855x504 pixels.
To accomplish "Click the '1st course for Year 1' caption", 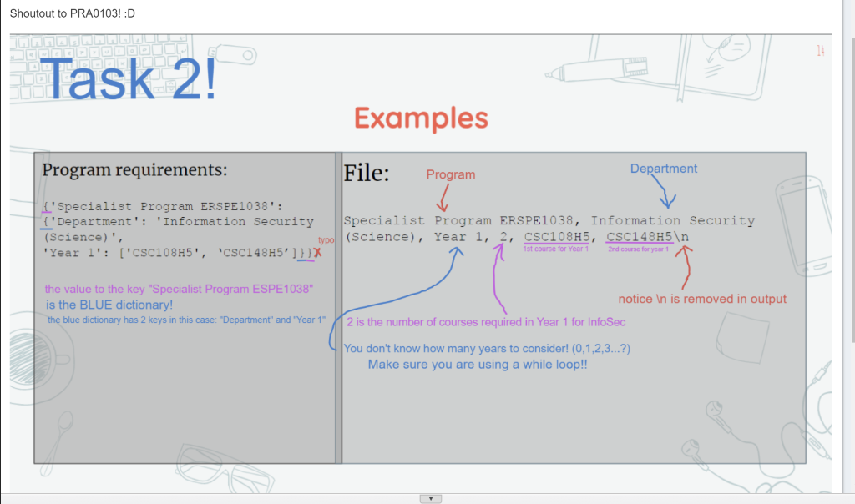I will click(x=555, y=249).
